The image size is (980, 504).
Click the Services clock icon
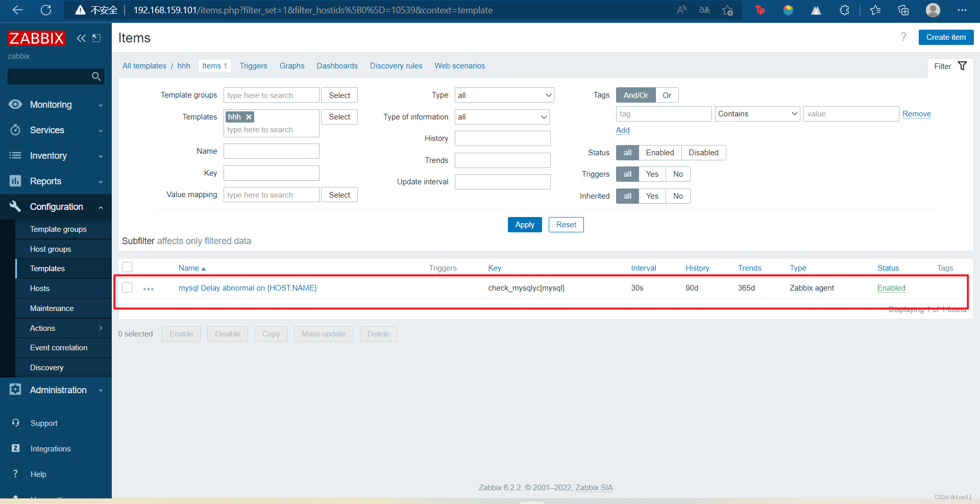click(x=15, y=130)
